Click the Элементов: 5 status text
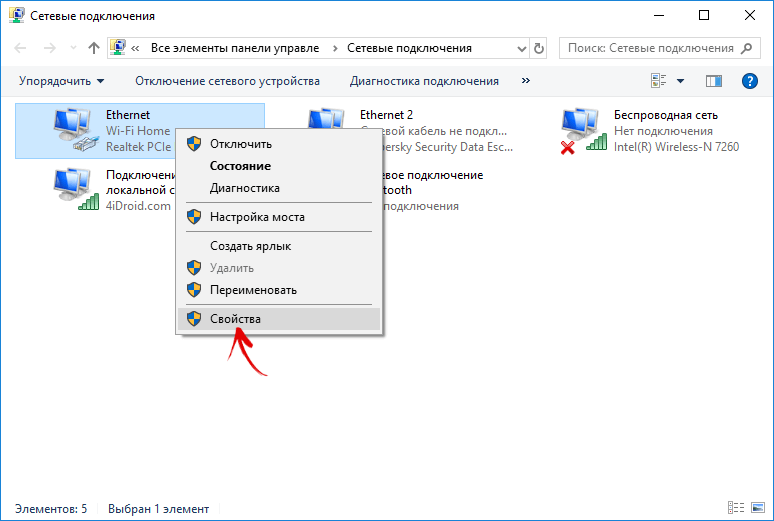Viewport: 774px width, 521px height. click(51, 509)
